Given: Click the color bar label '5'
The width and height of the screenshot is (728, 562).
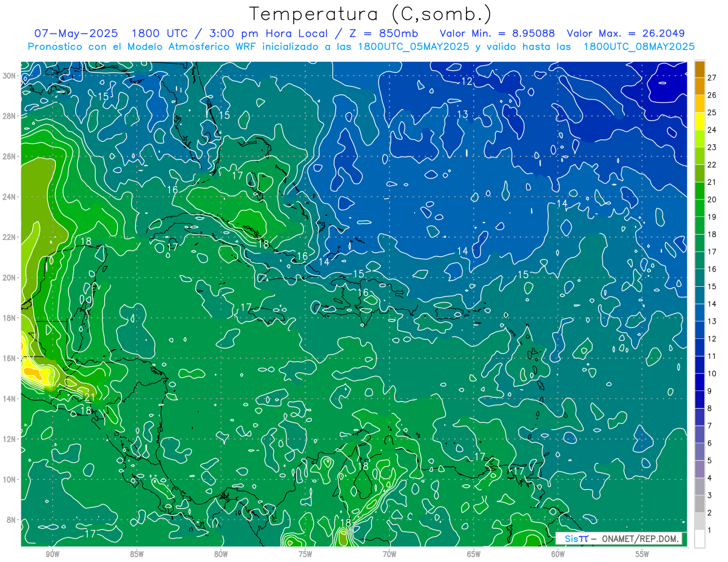Looking at the screenshot, I should tap(710, 461).
